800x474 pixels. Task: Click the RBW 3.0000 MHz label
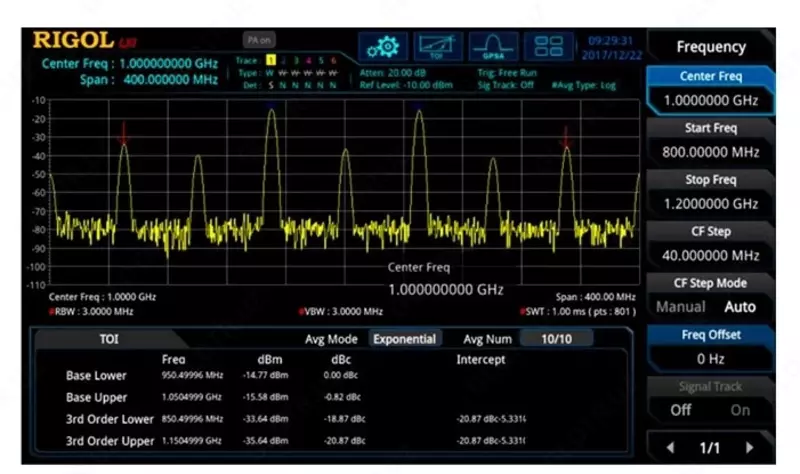pos(91,312)
